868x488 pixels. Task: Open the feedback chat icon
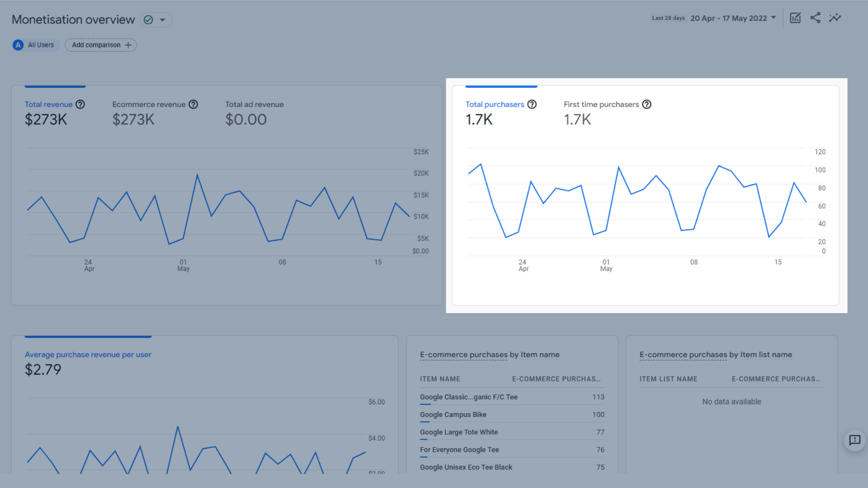pos(854,440)
